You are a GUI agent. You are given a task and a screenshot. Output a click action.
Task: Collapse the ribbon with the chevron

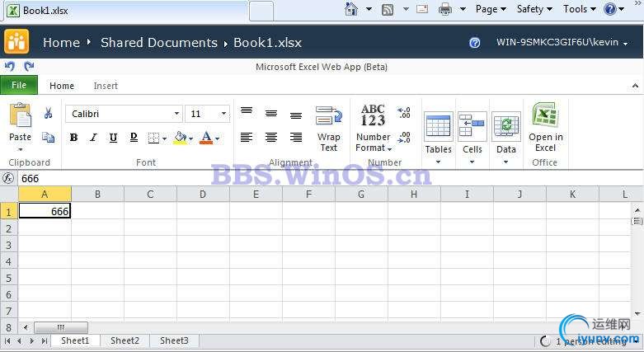pos(635,86)
